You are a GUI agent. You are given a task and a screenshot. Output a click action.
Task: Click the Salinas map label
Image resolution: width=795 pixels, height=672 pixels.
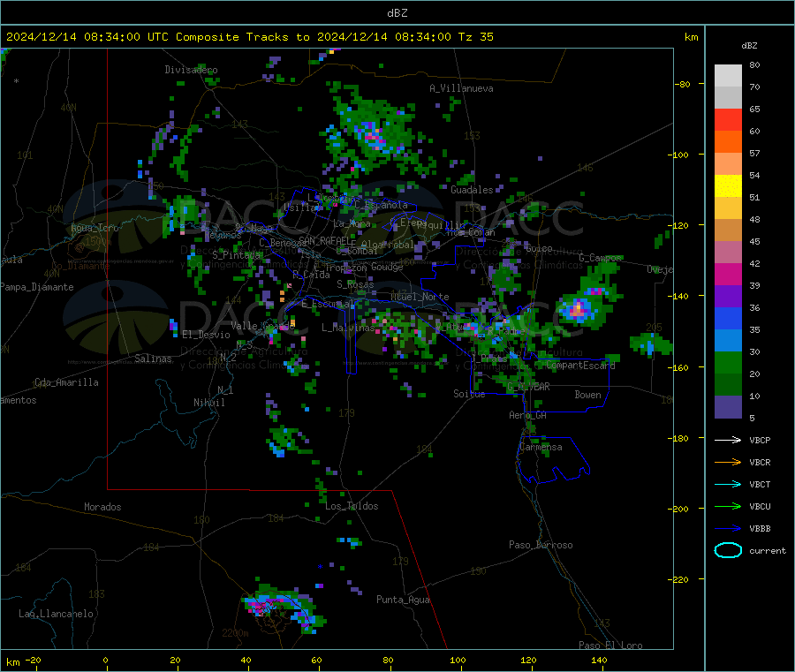[153, 359]
